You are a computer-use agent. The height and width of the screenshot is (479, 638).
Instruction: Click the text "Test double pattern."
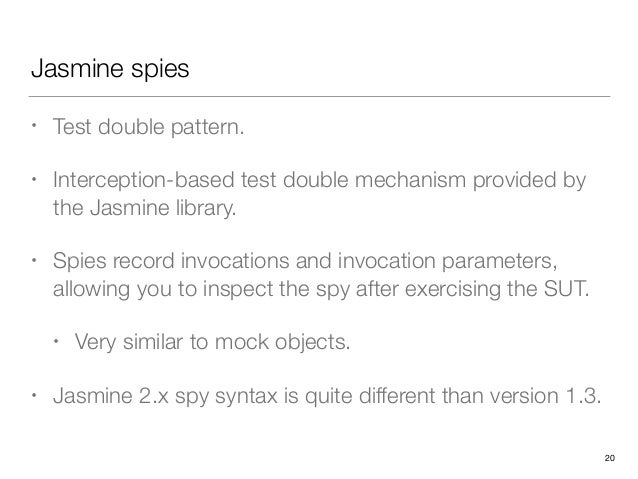pos(149,127)
